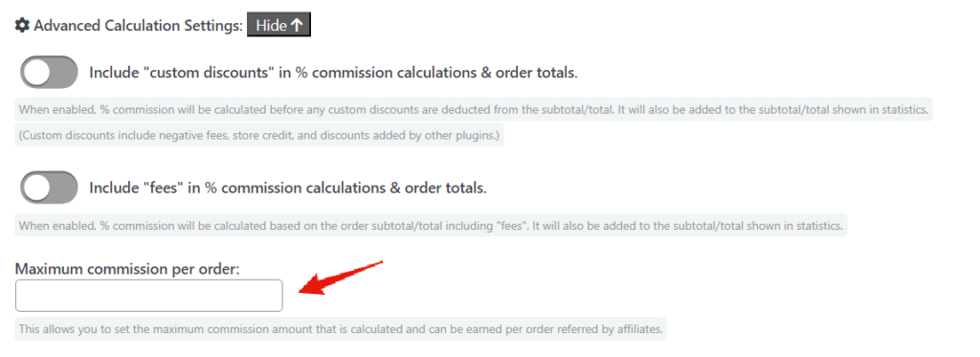The height and width of the screenshot is (357, 980).
Task: Collapse the advanced settings with the Hide button
Action: pyautogui.click(x=279, y=26)
